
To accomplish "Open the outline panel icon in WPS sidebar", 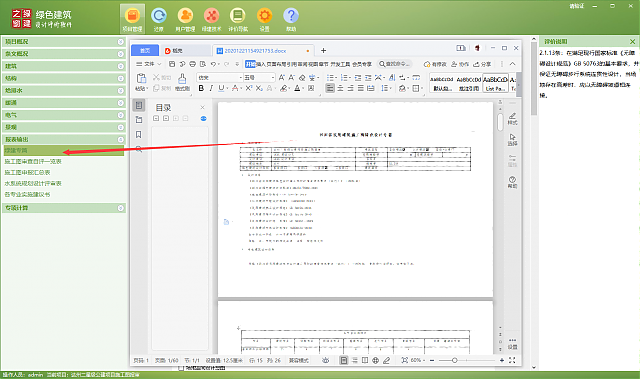I will click(x=139, y=105).
